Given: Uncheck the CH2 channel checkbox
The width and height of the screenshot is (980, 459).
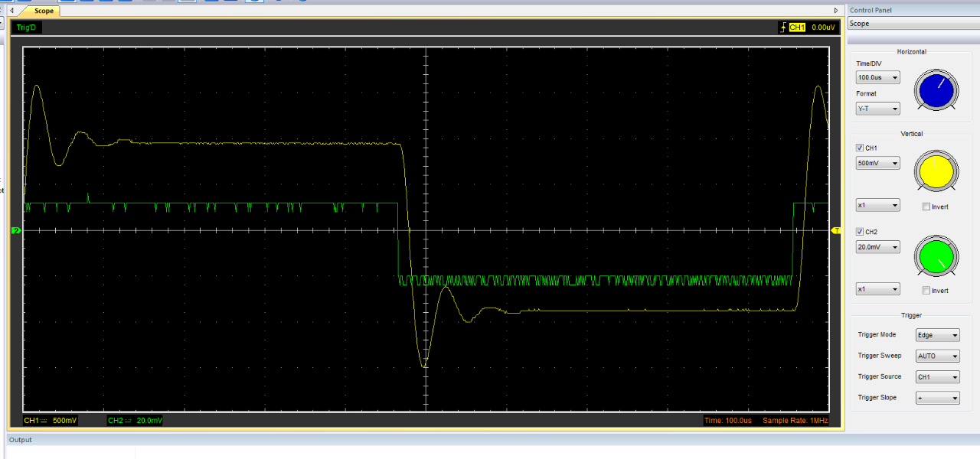Looking at the screenshot, I should tap(861, 231).
